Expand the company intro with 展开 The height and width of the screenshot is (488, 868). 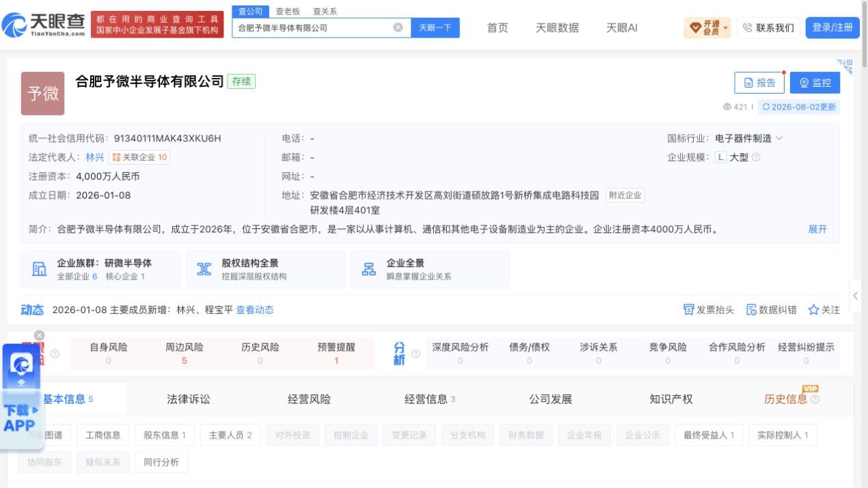coord(817,229)
